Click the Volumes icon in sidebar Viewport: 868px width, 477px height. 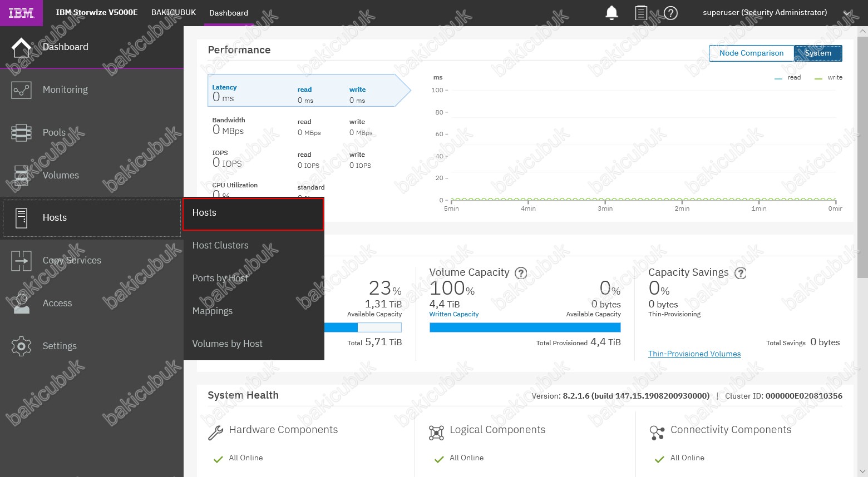[x=21, y=176]
